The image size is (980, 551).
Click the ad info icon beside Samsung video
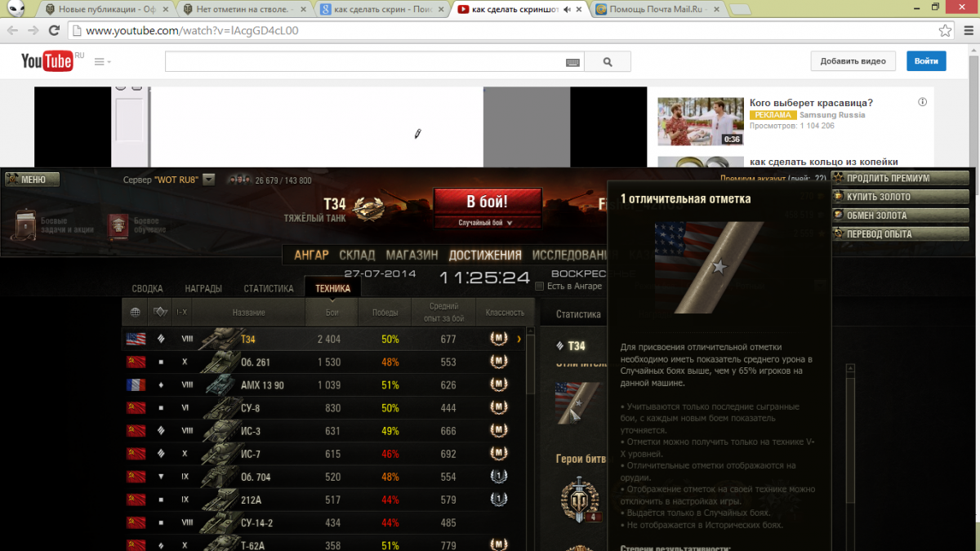923,103
